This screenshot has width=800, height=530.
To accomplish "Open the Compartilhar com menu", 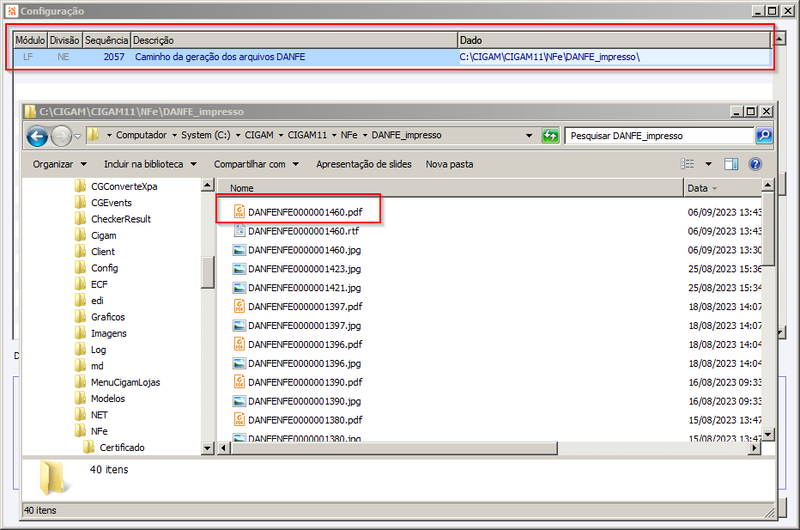I will tap(256, 164).
